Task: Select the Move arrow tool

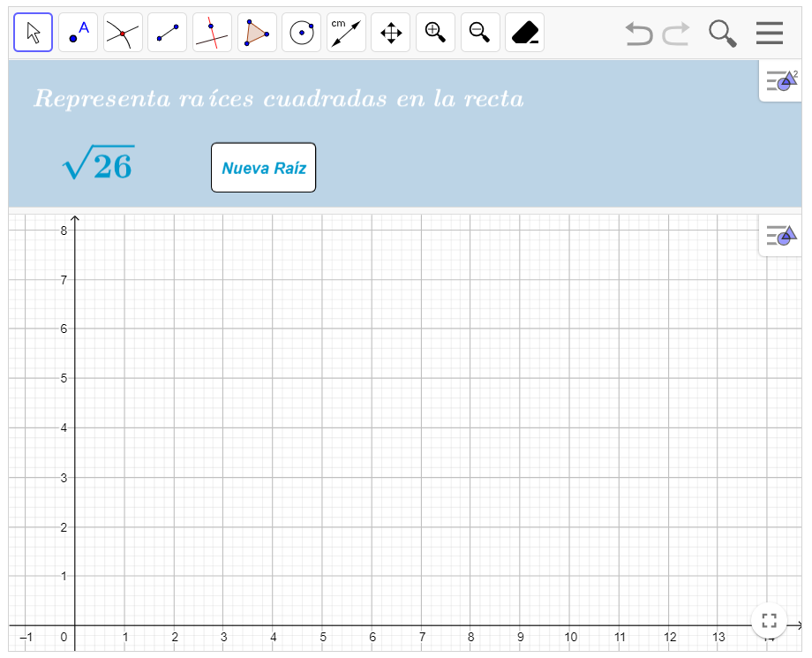Action: pos(34,33)
